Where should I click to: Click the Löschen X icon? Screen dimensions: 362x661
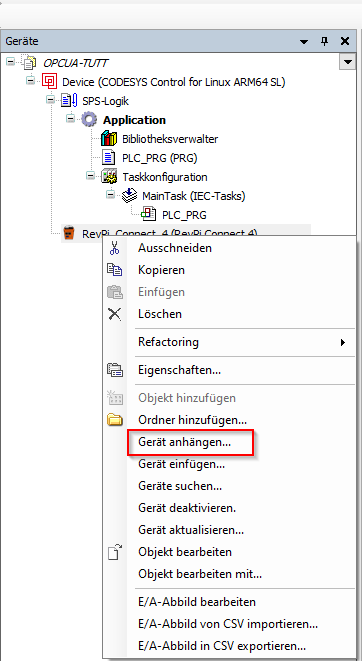115,314
